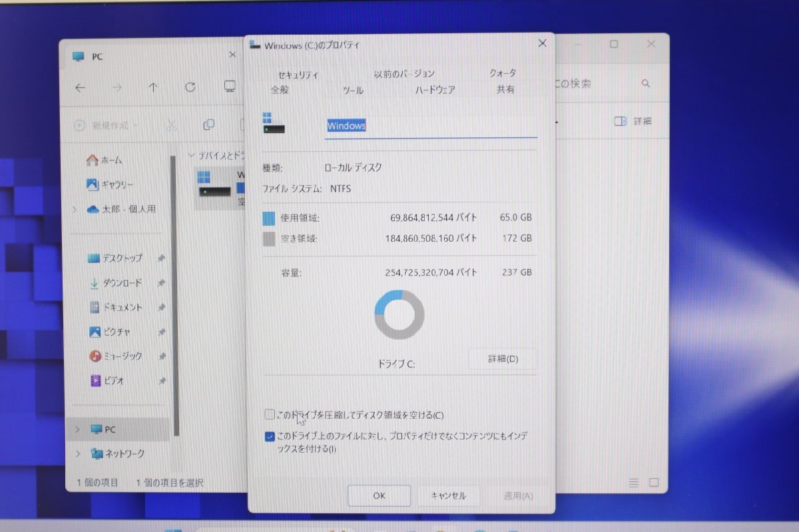Click the refresh arrow in the navigation bar

[x=190, y=87]
